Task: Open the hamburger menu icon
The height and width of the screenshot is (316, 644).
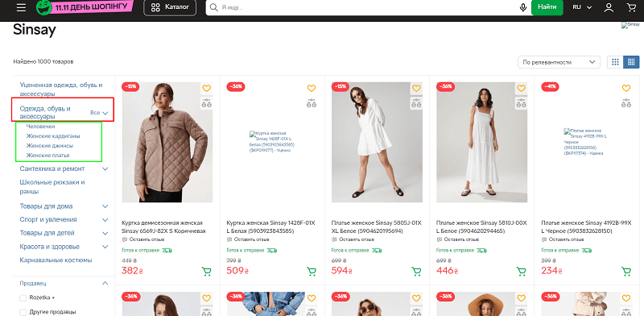Action: [x=21, y=7]
